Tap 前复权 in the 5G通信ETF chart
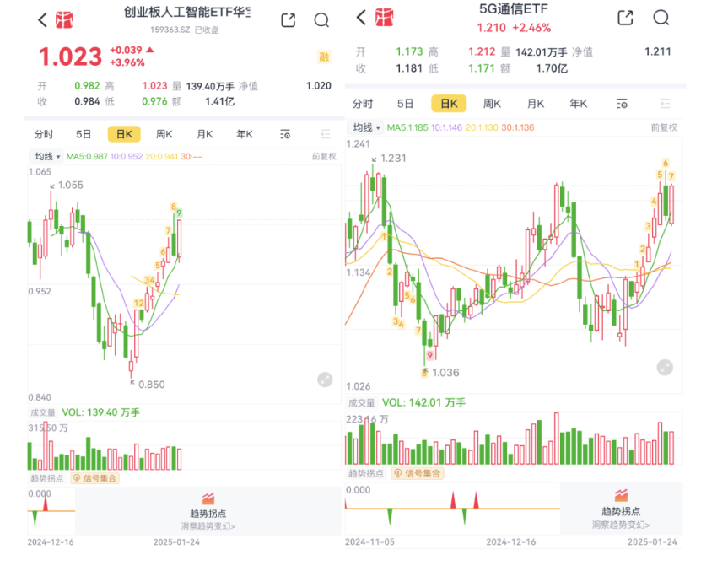The width and height of the screenshot is (728, 571). [x=664, y=127]
